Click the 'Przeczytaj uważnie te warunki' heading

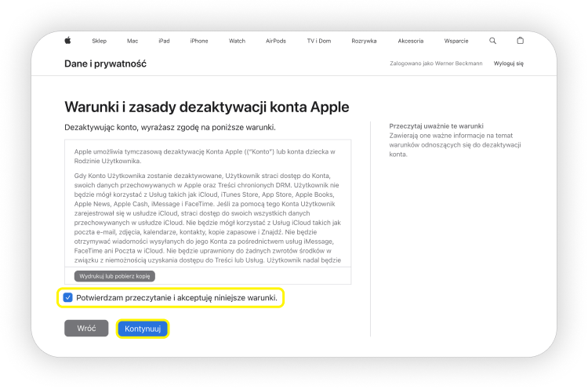coord(436,126)
